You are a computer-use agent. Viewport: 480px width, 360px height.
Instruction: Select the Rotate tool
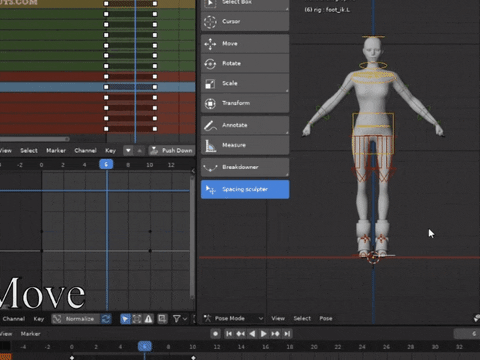pyautogui.click(x=245, y=63)
